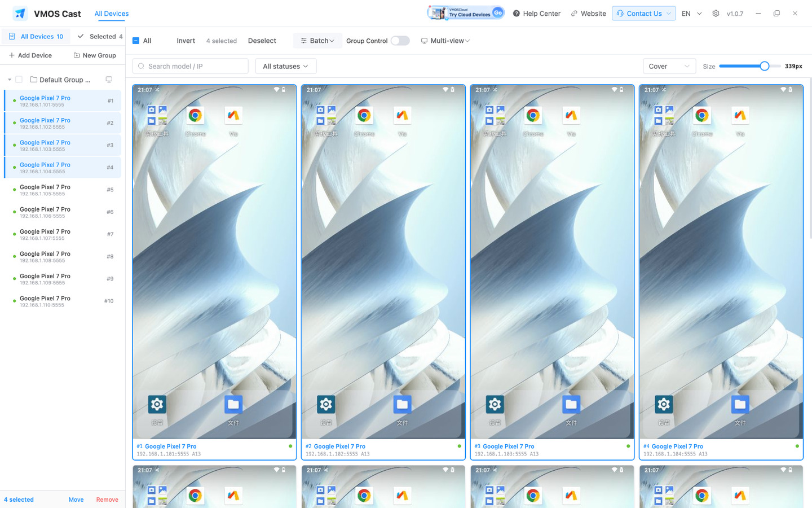Select sidebar device 192.168.1.110:5555

tap(63, 301)
